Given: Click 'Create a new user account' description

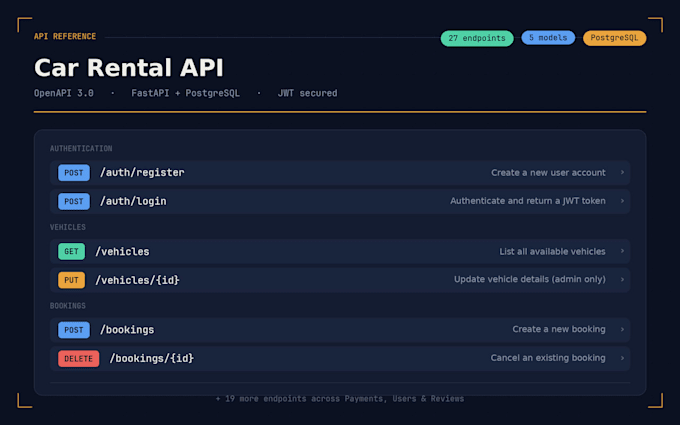Looking at the screenshot, I should click(x=548, y=173).
